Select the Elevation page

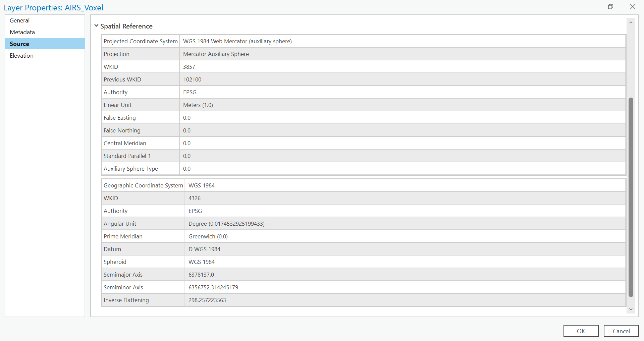[21, 55]
